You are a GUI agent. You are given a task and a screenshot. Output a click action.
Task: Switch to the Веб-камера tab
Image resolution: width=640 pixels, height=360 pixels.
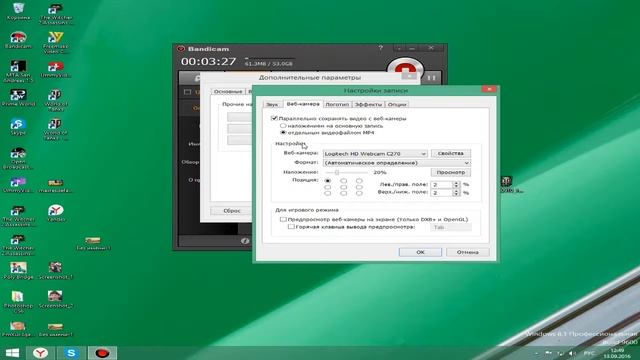pos(303,104)
